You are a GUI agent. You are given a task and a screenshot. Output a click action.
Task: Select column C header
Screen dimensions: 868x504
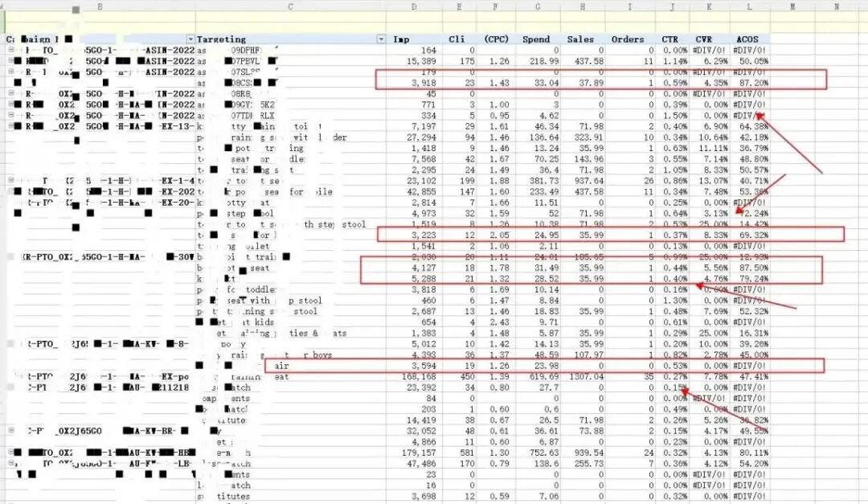pyautogui.click(x=291, y=6)
